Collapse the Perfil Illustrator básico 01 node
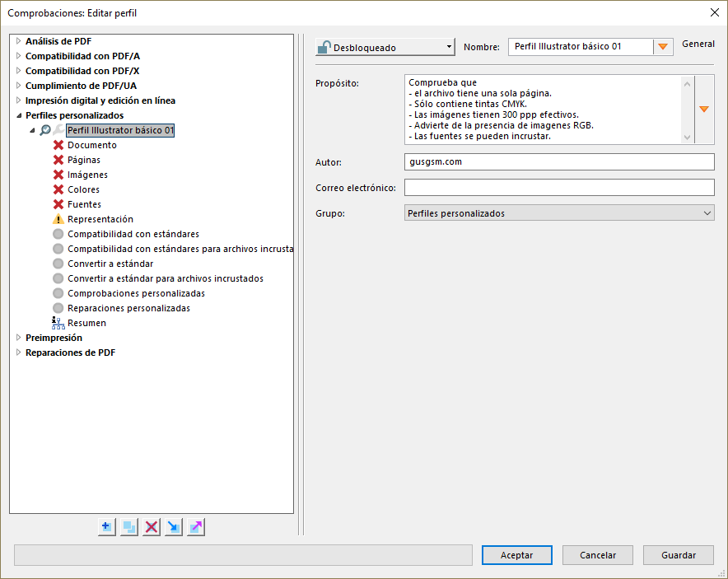728x579 pixels. (x=32, y=130)
